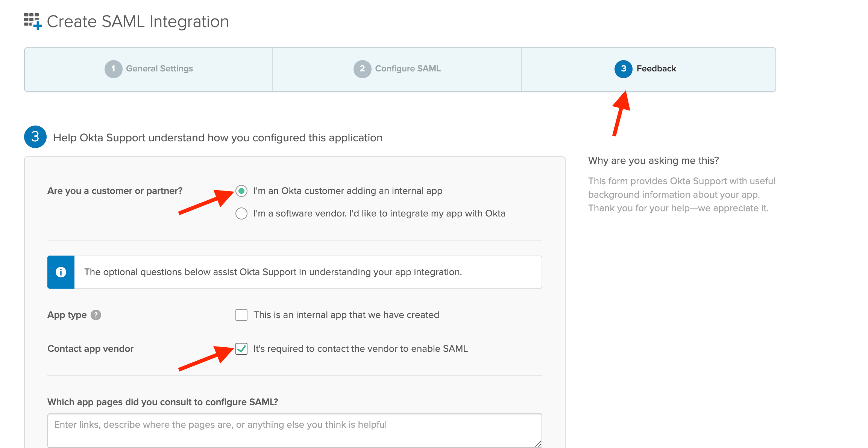Click the 'App type' label
The width and height of the screenshot is (868, 448).
(67, 315)
